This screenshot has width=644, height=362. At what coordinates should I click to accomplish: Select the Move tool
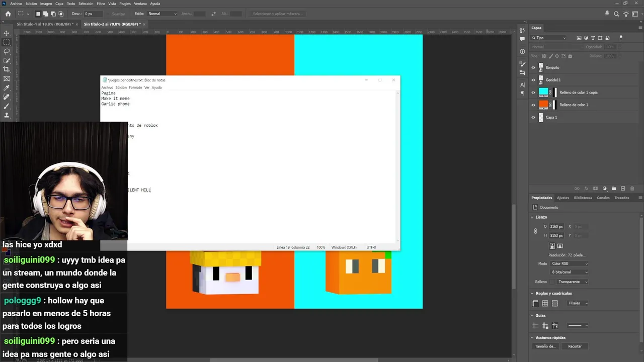click(7, 33)
